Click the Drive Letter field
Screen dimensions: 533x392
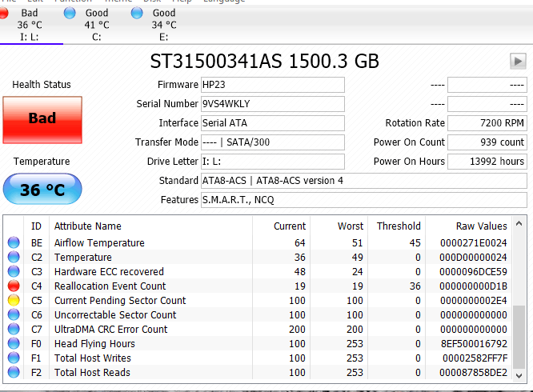click(x=273, y=162)
